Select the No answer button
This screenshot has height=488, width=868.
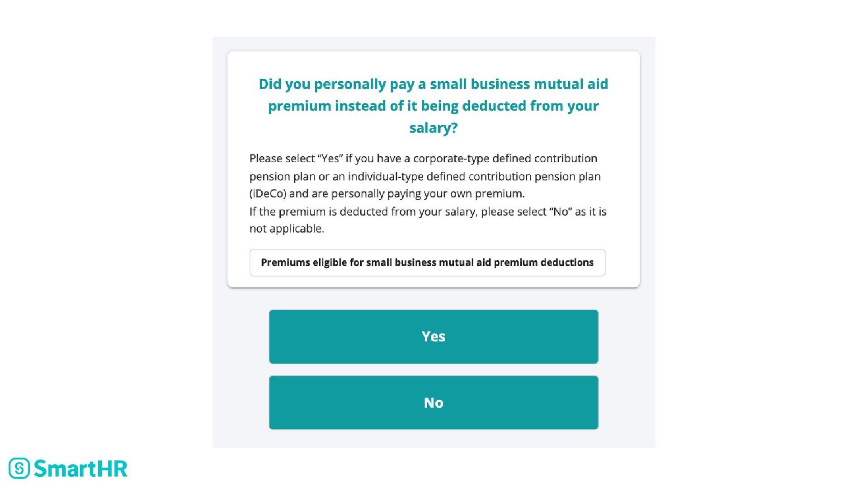pyautogui.click(x=433, y=403)
